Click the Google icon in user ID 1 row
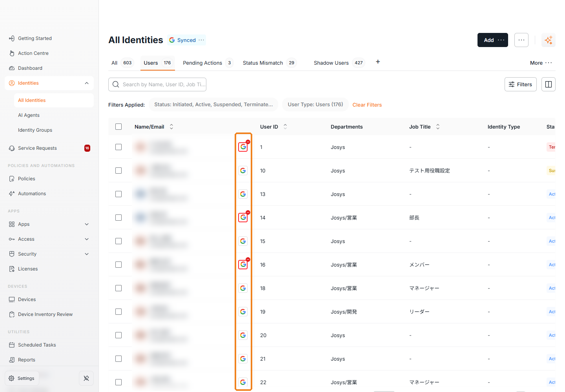The height and width of the screenshot is (392, 565). pos(243,147)
